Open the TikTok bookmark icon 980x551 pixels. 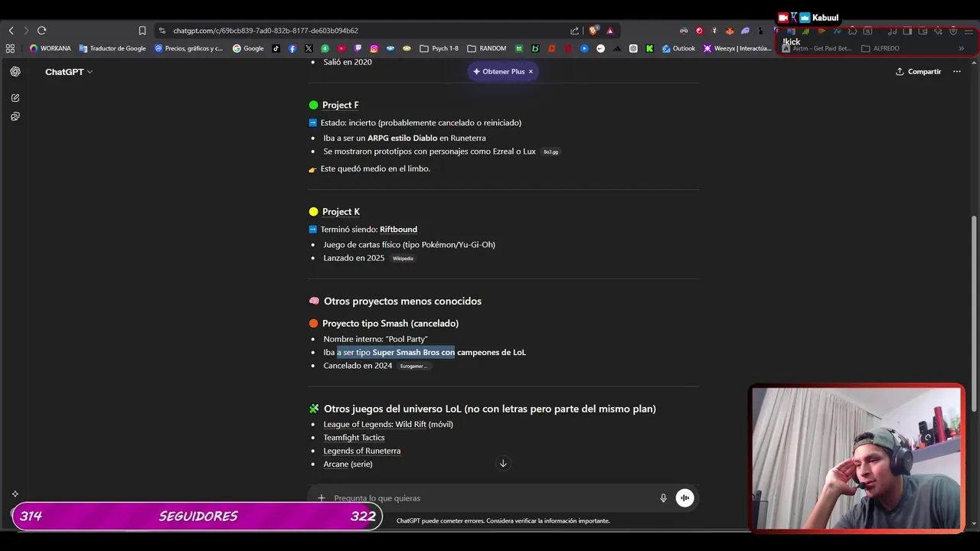[276, 48]
